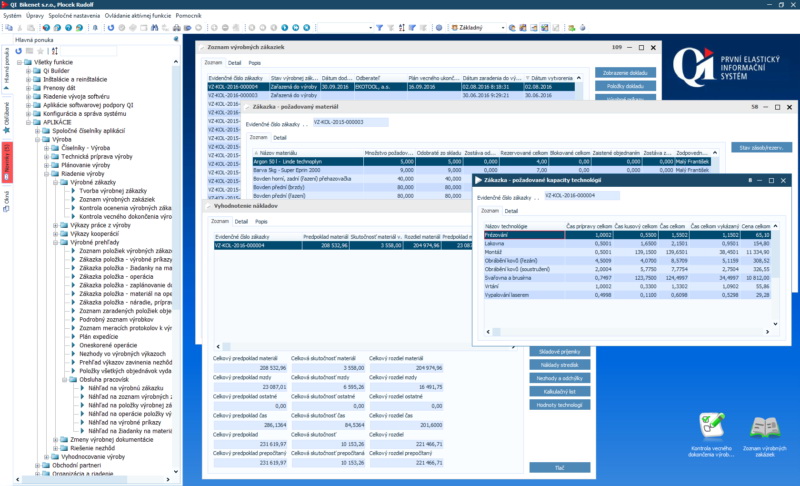Open the Úpravy menu
The height and width of the screenshot is (486, 800).
[x=35, y=16]
